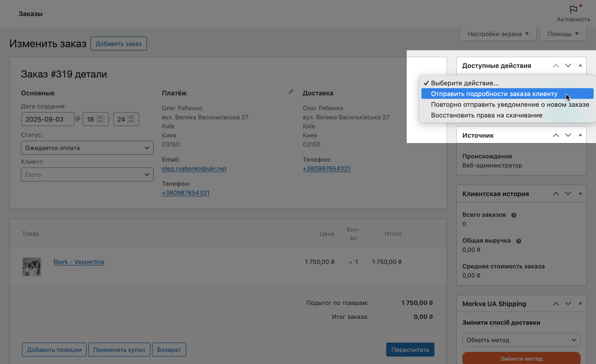This screenshot has width=596, height=364.
Task: Move Доступные действия panel down
Action: tap(568, 66)
